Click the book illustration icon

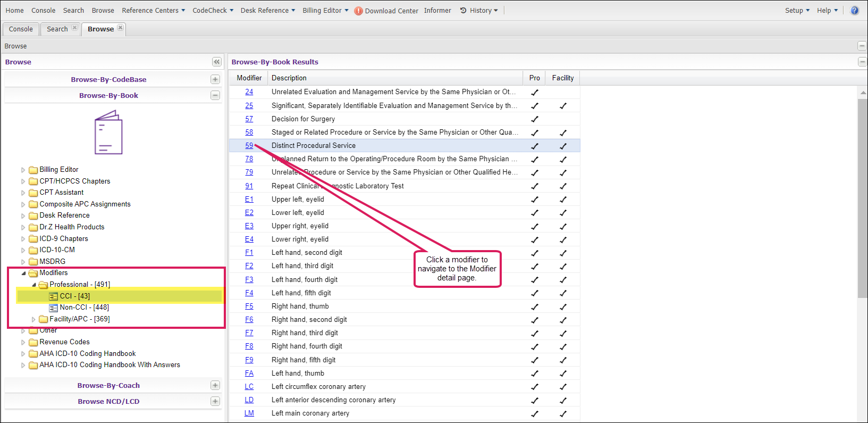click(108, 132)
